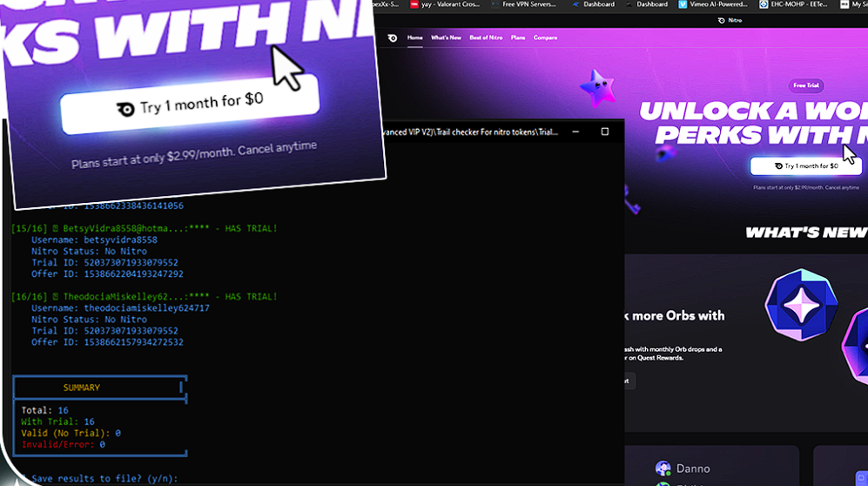Click the small Plans start at only $2.99/month text
This screenshot has width=868, height=486.
[806, 187]
